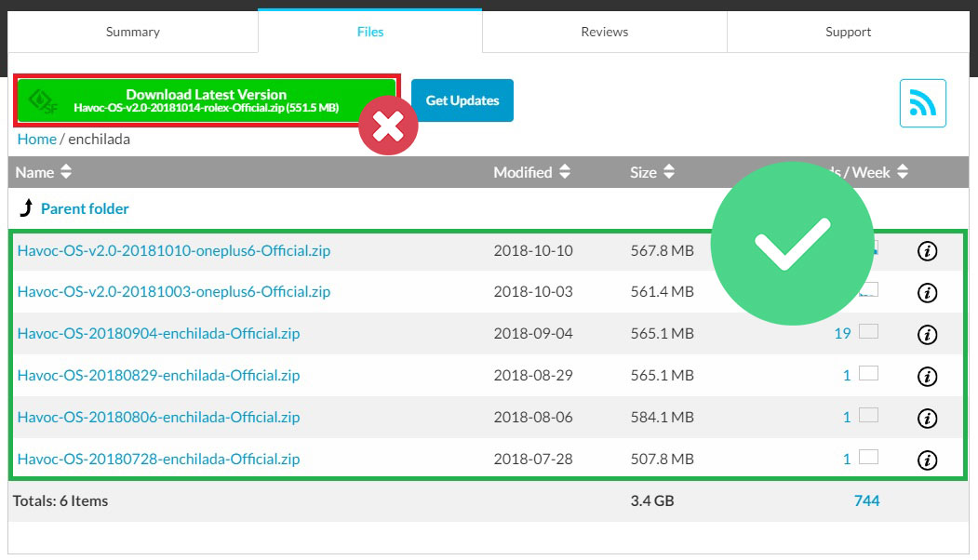Click the 567.8 MB size value
The width and height of the screenshot is (978, 560).
[x=662, y=250]
